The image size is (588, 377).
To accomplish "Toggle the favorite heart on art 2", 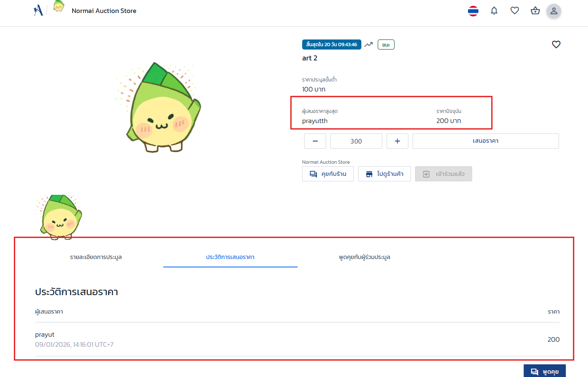I will point(556,44).
